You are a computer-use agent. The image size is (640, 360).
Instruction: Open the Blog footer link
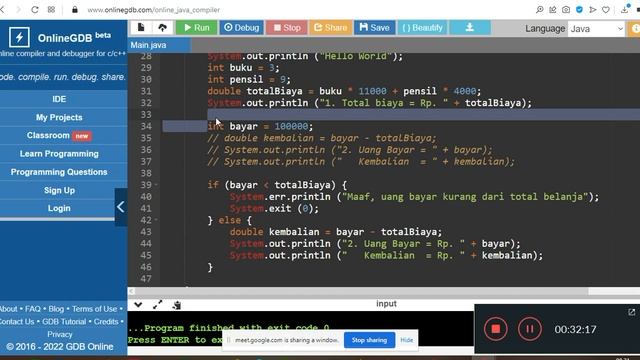56,309
